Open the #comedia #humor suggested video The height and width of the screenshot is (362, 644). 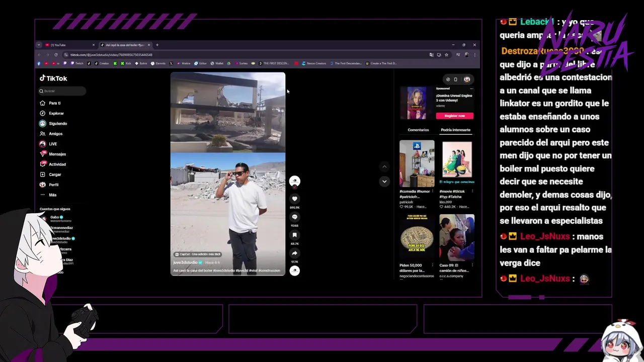point(417,164)
